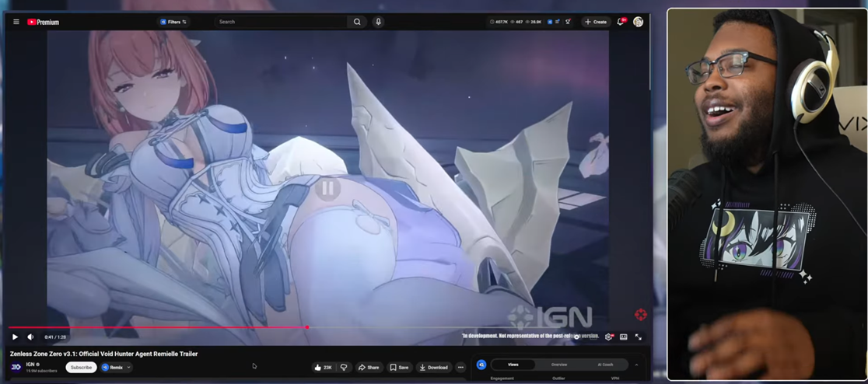
Task: Open player settings gear
Action: pyautogui.click(x=608, y=337)
